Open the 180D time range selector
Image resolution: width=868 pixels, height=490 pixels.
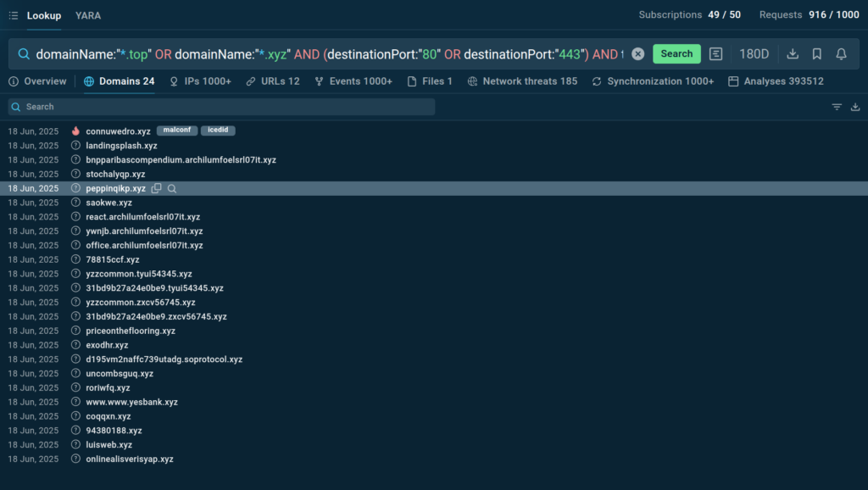(x=754, y=54)
